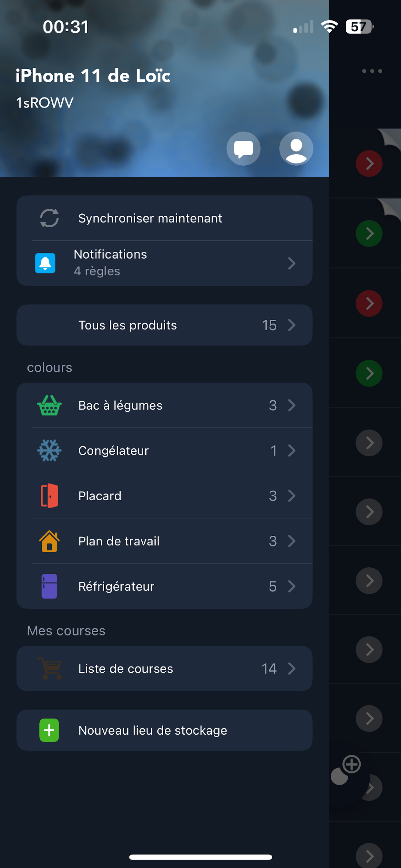401x868 pixels.
Task: Tap the blue notifications bell icon
Action: coord(45,263)
